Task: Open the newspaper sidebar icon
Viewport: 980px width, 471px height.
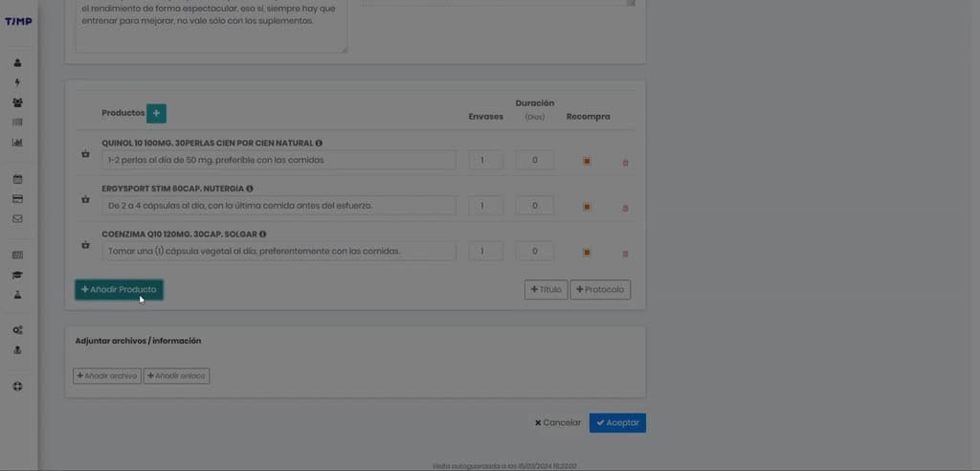Action: click(17, 255)
